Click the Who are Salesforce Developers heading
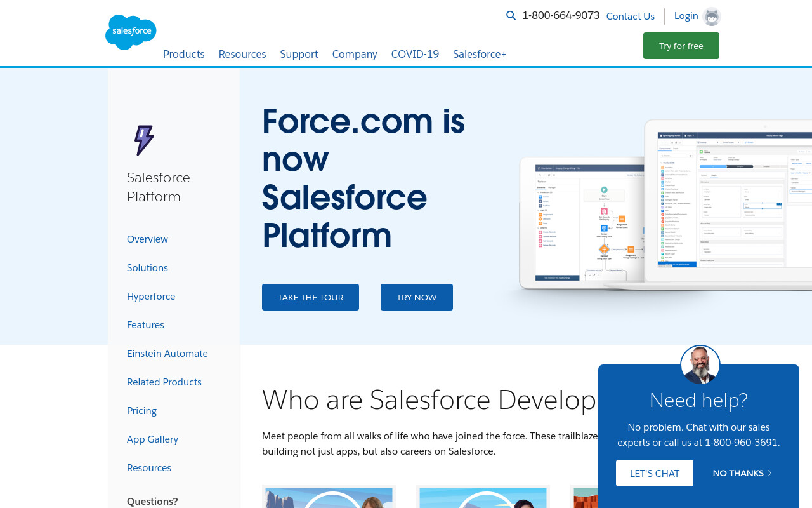The image size is (812, 508). [429, 400]
